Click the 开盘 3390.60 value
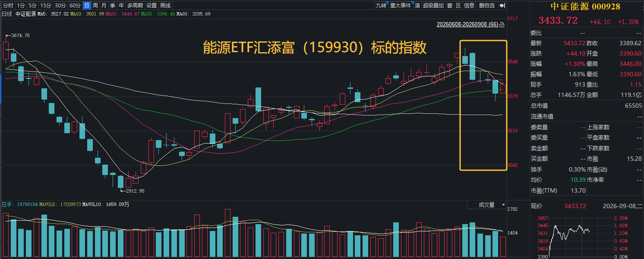Viewport: 644px width, 259px height. coord(630,53)
